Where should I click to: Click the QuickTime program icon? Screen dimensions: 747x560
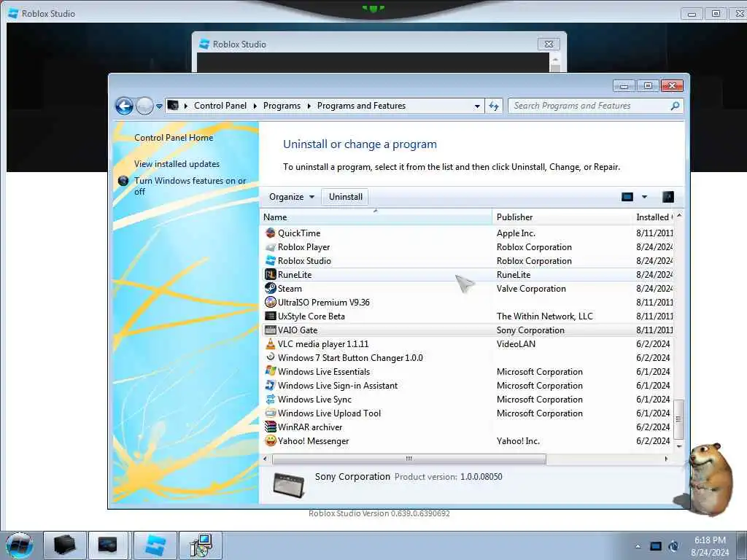coord(271,233)
